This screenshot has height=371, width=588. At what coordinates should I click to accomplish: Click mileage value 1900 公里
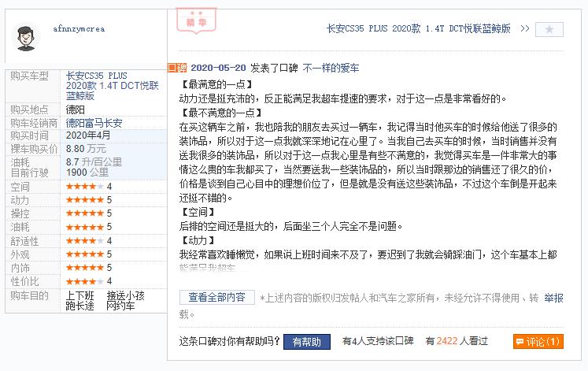pyautogui.click(x=87, y=173)
